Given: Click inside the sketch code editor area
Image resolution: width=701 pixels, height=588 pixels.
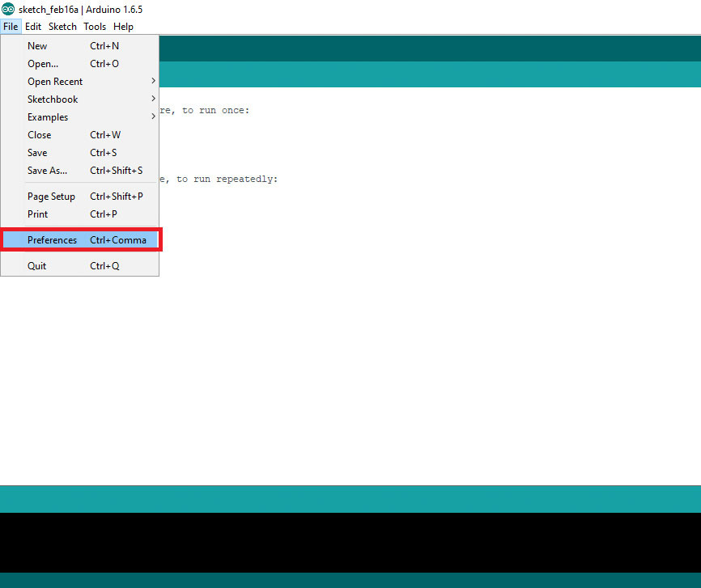Looking at the screenshot, I should pos(429,324).
